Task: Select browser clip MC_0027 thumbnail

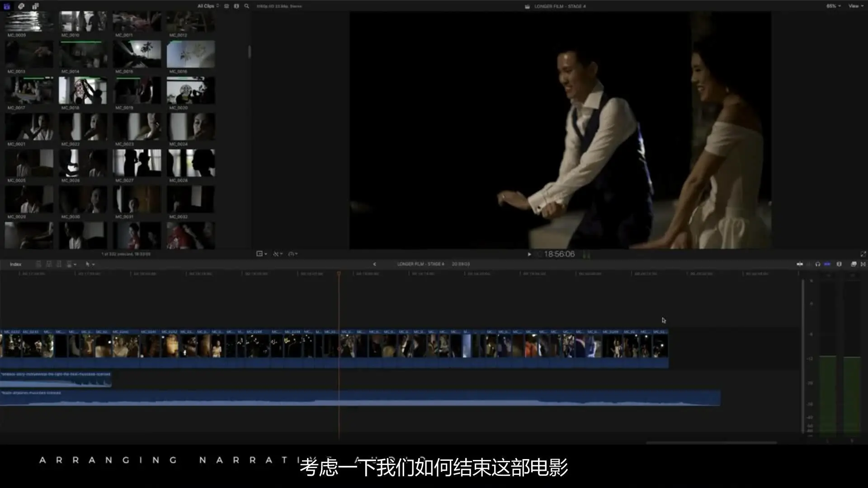Action: point(137,163)
